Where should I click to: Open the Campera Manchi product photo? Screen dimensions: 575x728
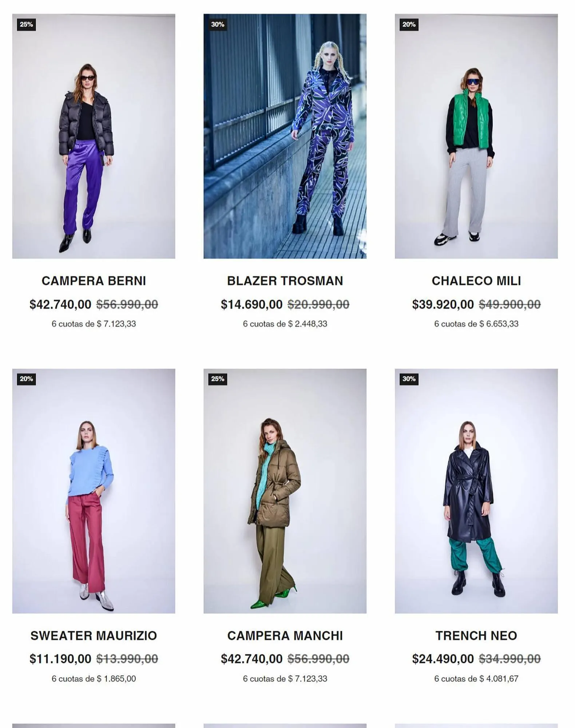click(285, 491)
